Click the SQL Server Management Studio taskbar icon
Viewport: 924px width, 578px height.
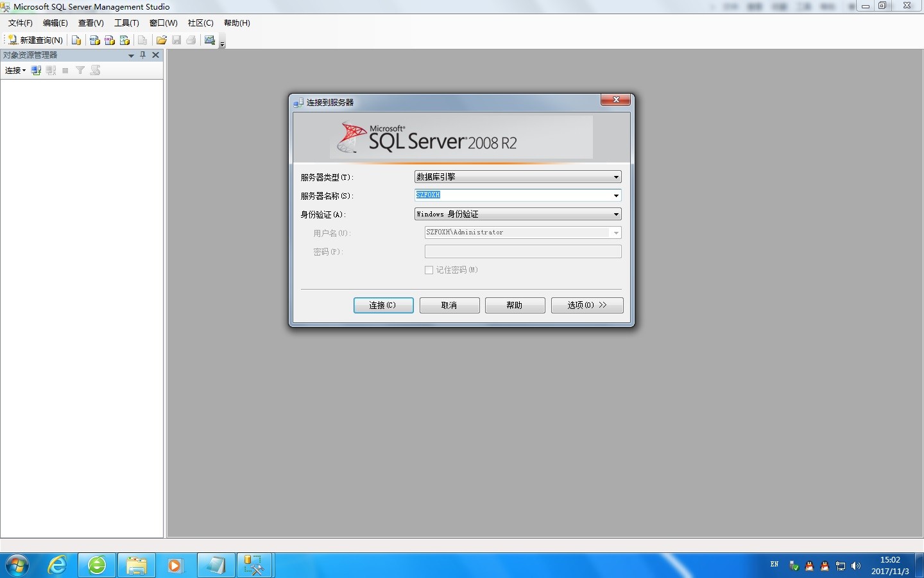click(255, 566)
